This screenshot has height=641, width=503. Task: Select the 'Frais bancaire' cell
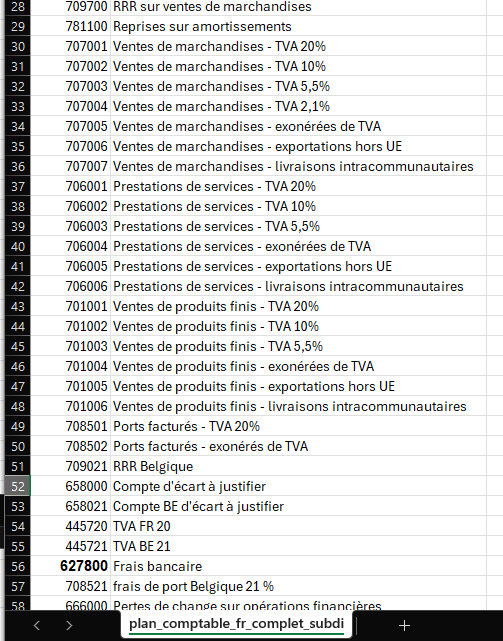click(x=298, y=567)
